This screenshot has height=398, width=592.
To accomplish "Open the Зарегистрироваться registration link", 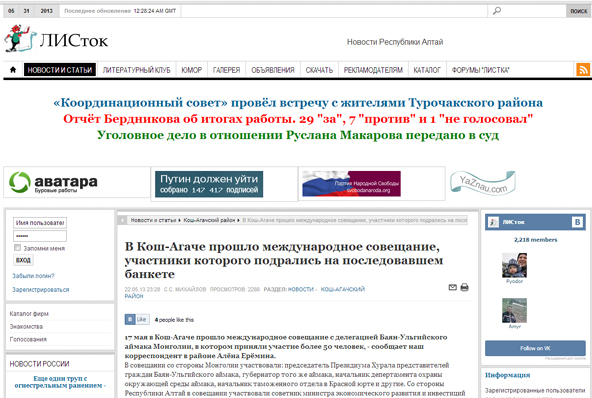I will [41, 290].
